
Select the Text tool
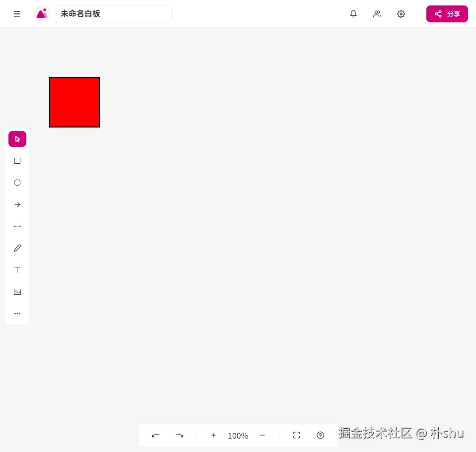[17, 270]
